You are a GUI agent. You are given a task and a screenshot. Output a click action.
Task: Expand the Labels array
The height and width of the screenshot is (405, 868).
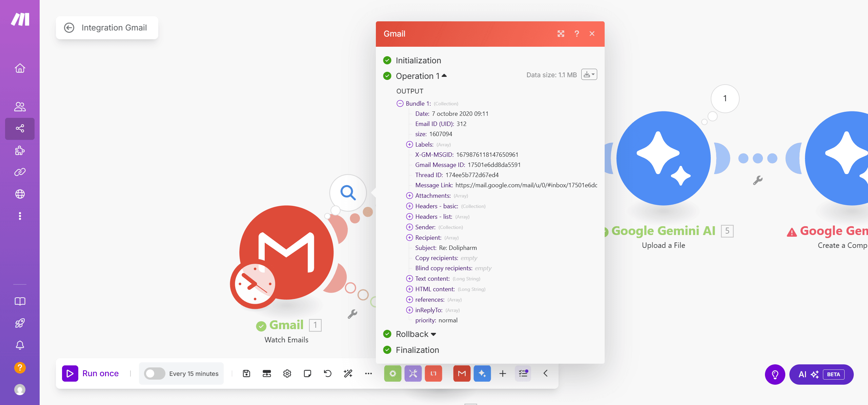point(410,145)
